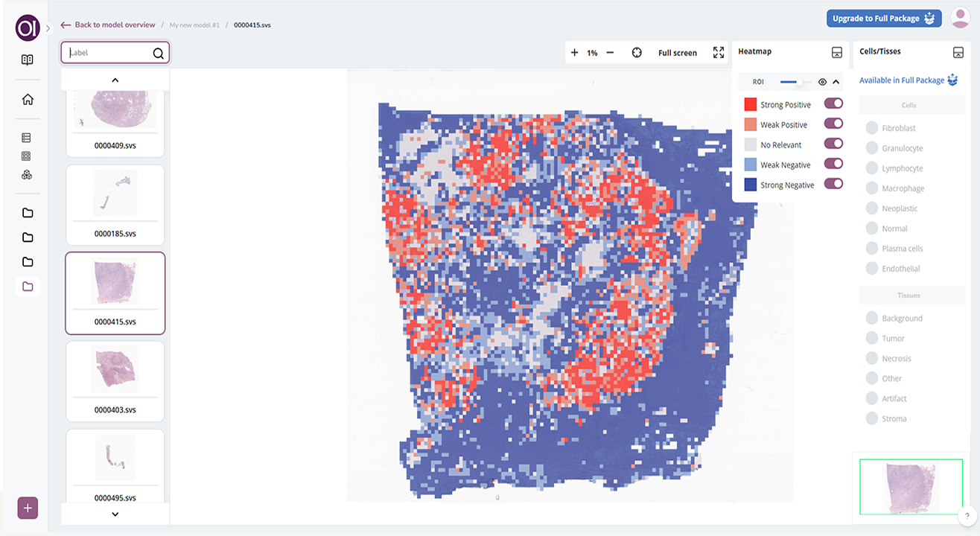Toggle ROI visibility eye icon

[822, 82]
